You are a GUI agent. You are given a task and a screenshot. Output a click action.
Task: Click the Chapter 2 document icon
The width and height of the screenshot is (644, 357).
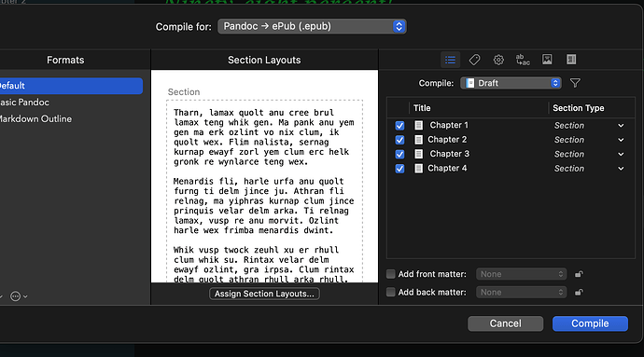tap(418, 140)
